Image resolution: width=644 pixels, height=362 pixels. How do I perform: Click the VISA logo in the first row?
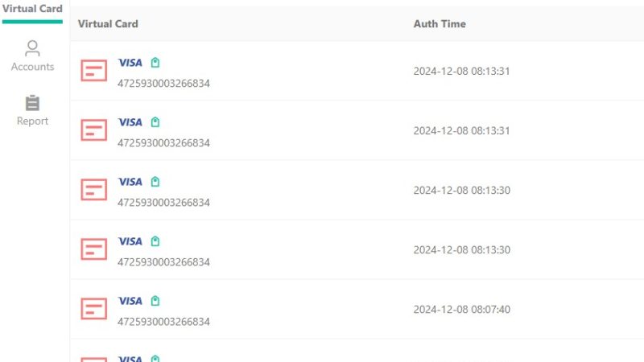(x=130, y=63)
